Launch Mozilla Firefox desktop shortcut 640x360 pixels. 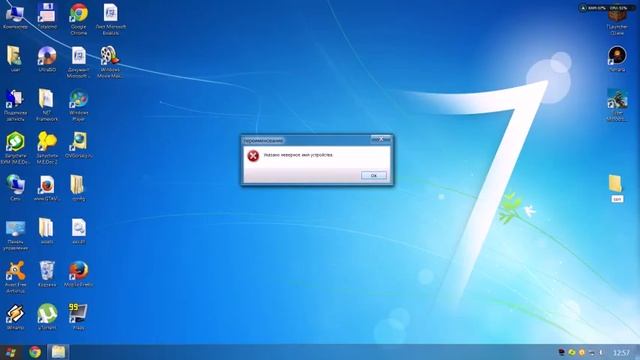coord(78,274)
